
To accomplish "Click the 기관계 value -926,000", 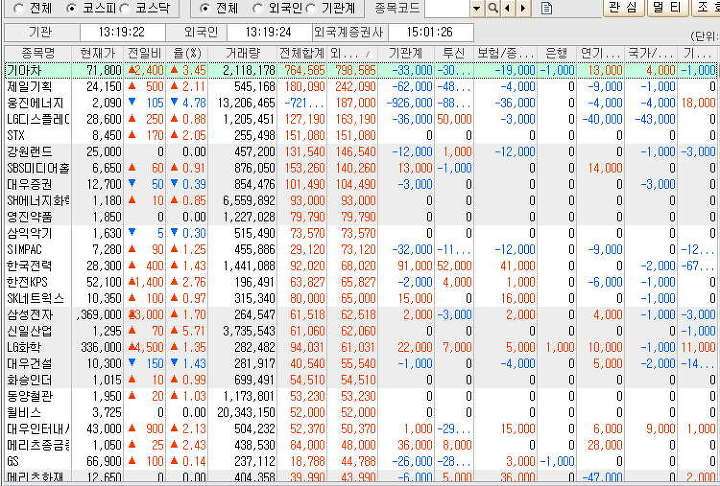I will 410,103.
